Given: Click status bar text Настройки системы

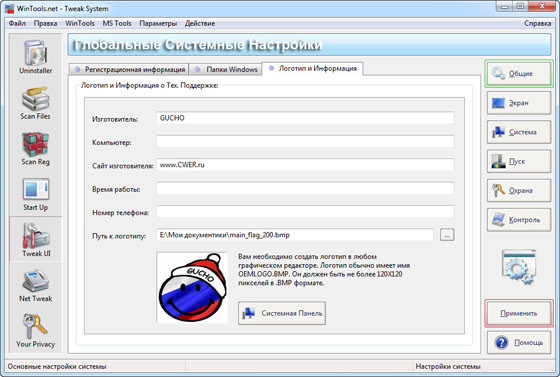Looking at the screenshot, I should pos(448,366).
